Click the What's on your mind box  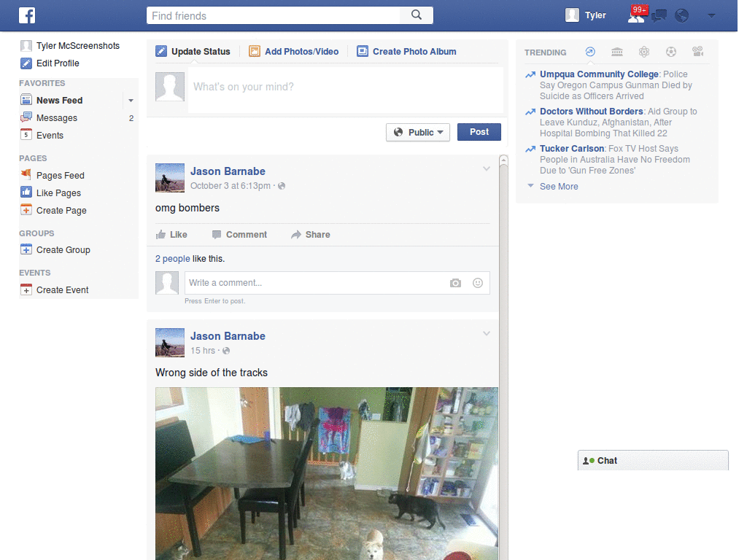[x=345, y=90]
